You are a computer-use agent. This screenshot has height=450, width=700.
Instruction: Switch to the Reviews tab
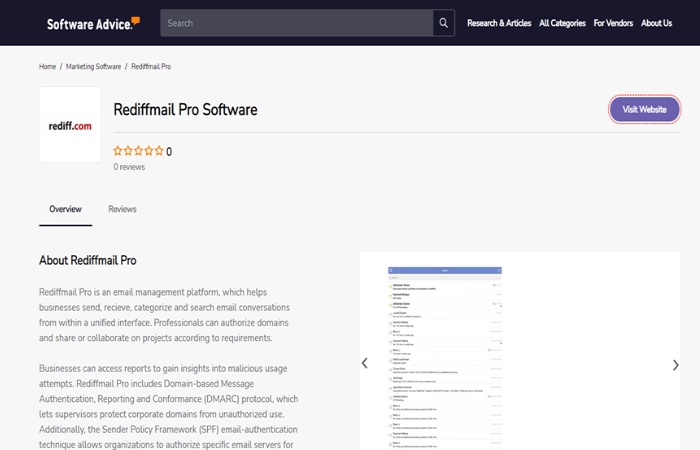pyautogui.click(x=122, y=209)
